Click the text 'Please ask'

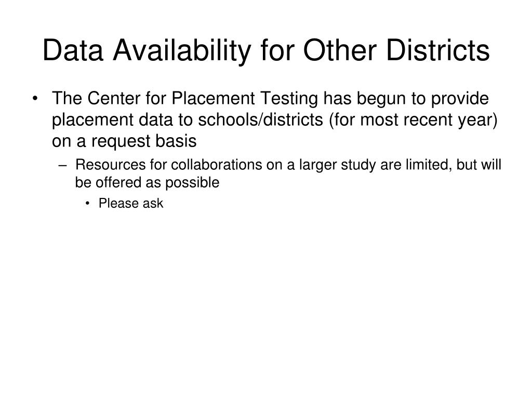[130, 203]
